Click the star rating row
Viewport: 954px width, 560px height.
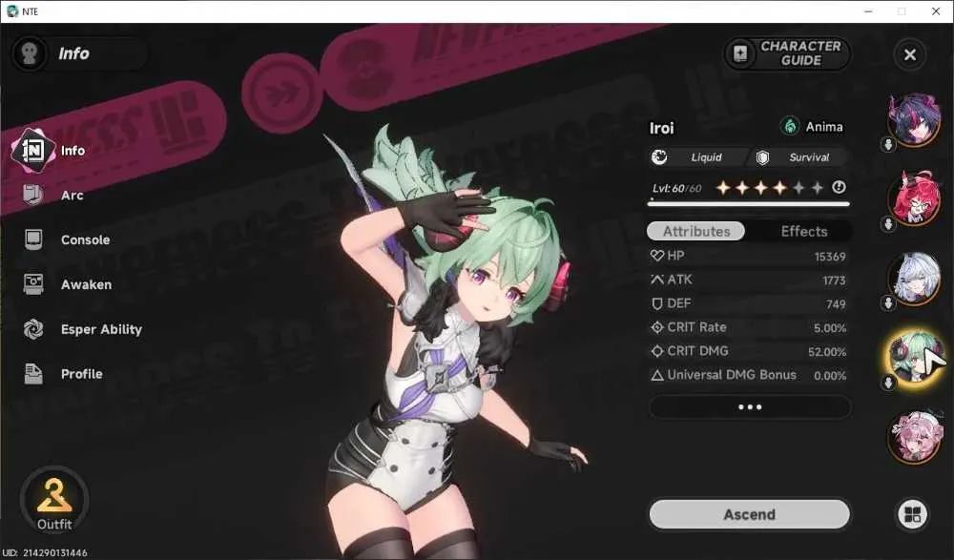(x=770, y=188)
